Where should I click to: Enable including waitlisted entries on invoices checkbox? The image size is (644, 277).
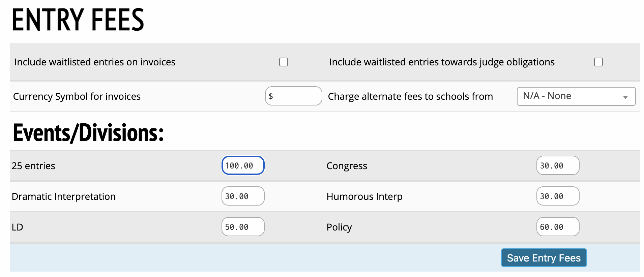[284, 62]
